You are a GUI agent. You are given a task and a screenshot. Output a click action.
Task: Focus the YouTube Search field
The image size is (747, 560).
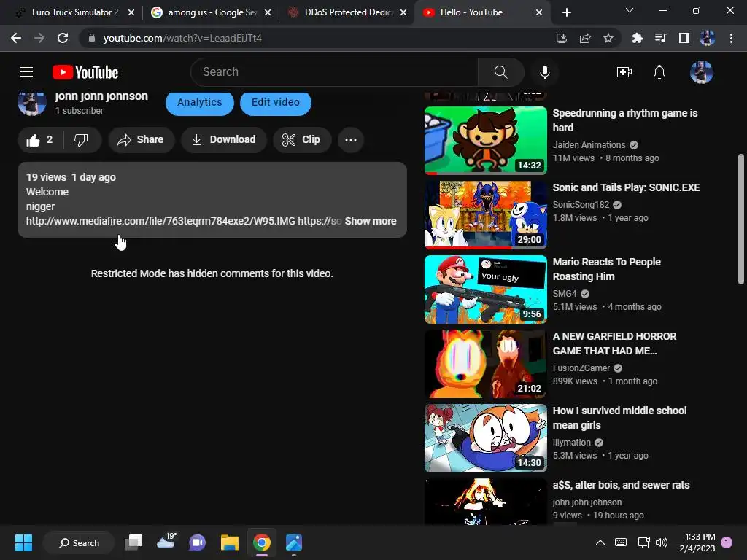(334, 72)
